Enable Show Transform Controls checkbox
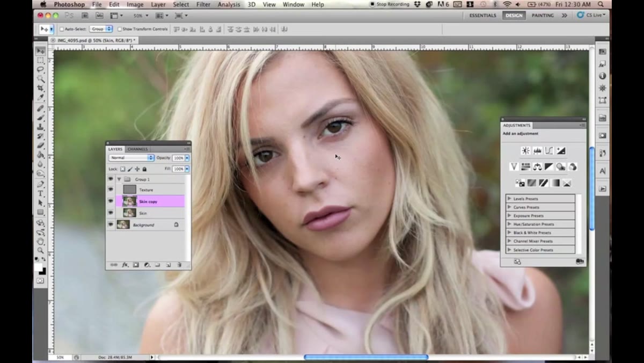 (120, 29)
